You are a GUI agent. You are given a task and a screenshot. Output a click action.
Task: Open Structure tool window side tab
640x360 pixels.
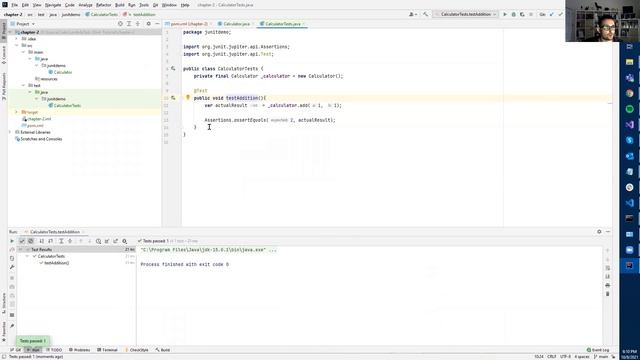[4, 302]
